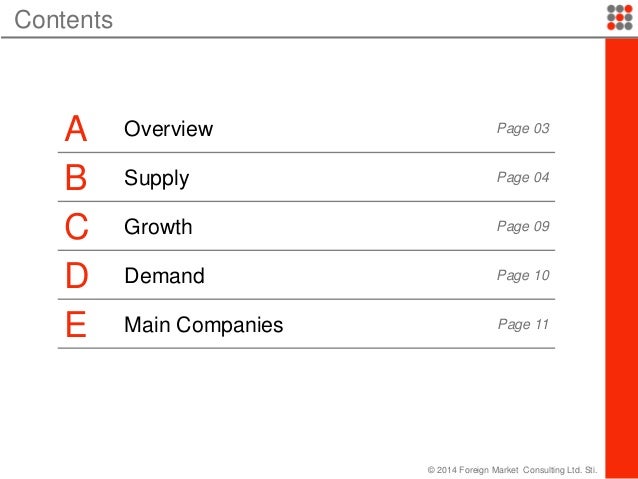Click the red vertical sidebar stripe
The height and width of the screenshot is (479, 638).
(622, 250)
